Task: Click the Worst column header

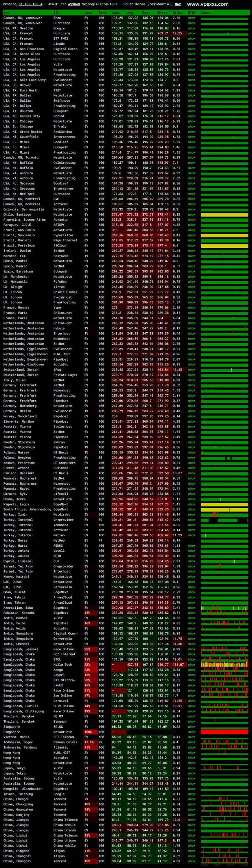Action: (162, 13)
